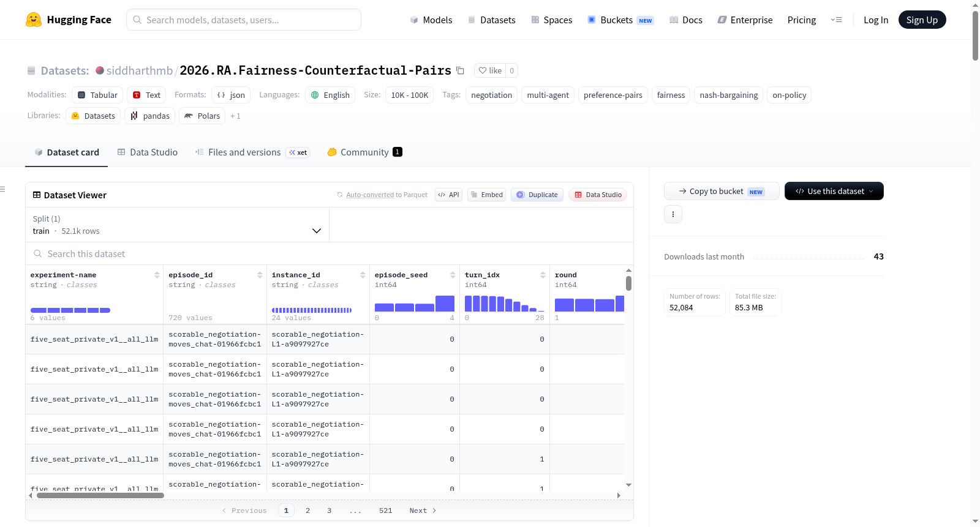Select the Tabular modality tag
Image resolution: width=980 pixels, height=527 pixels.
point(97,95)
